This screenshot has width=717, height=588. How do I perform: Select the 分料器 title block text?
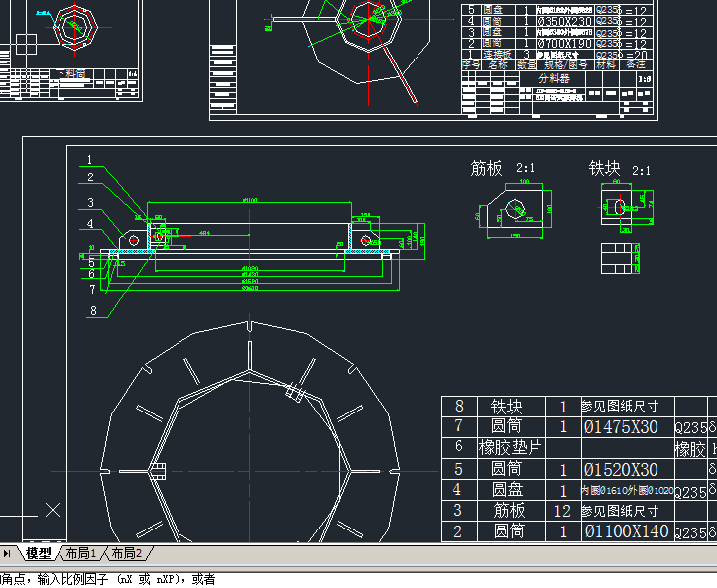click(x=554, y=78)
